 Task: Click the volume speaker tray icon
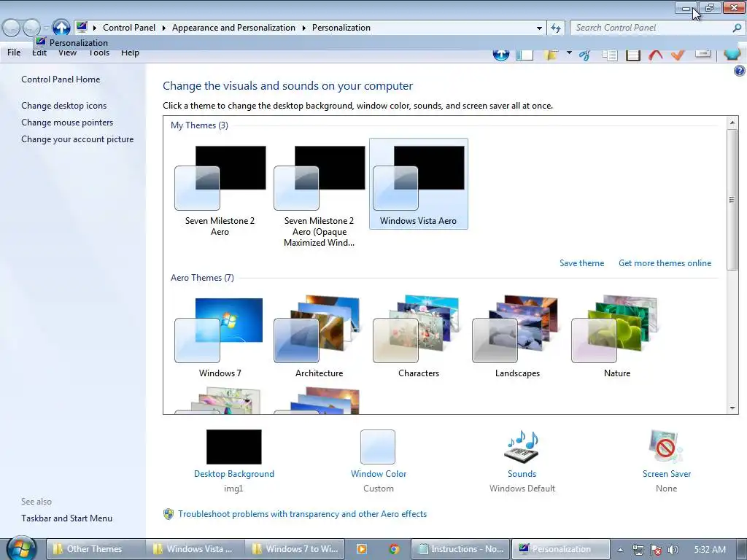pos(673,550)
